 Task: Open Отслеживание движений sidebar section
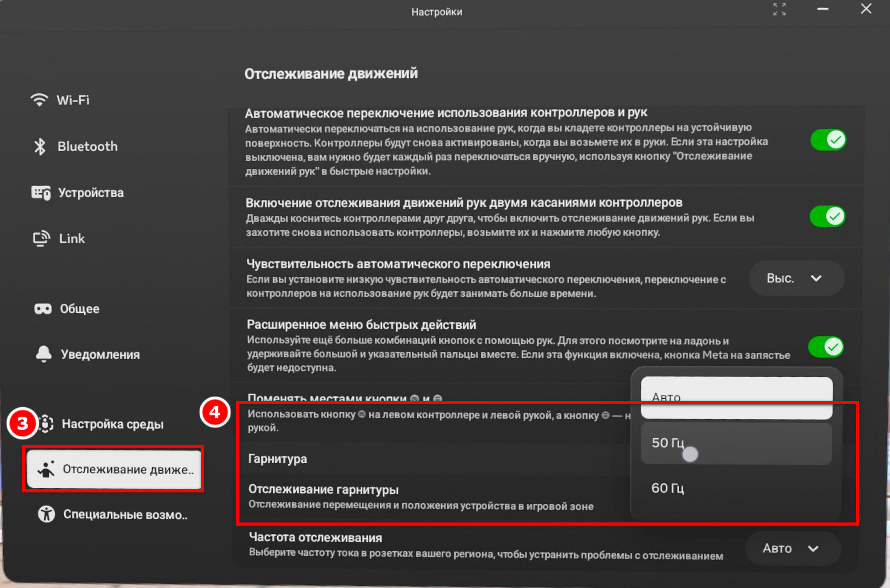(114, 469)
